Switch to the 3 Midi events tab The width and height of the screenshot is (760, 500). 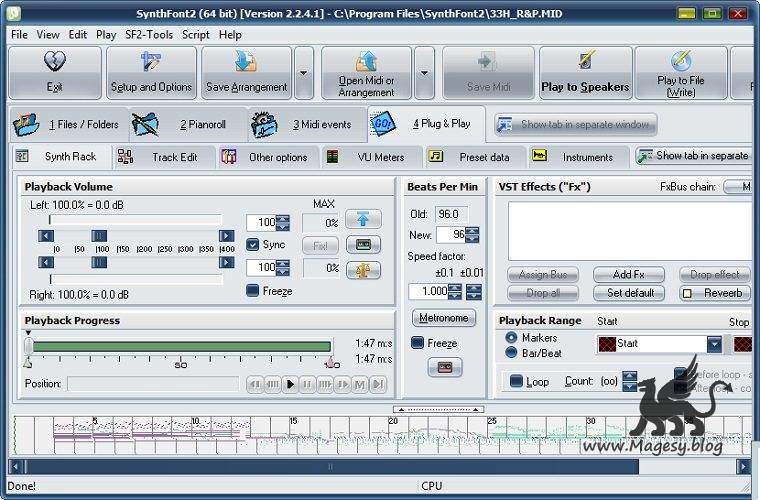[307, 125]
